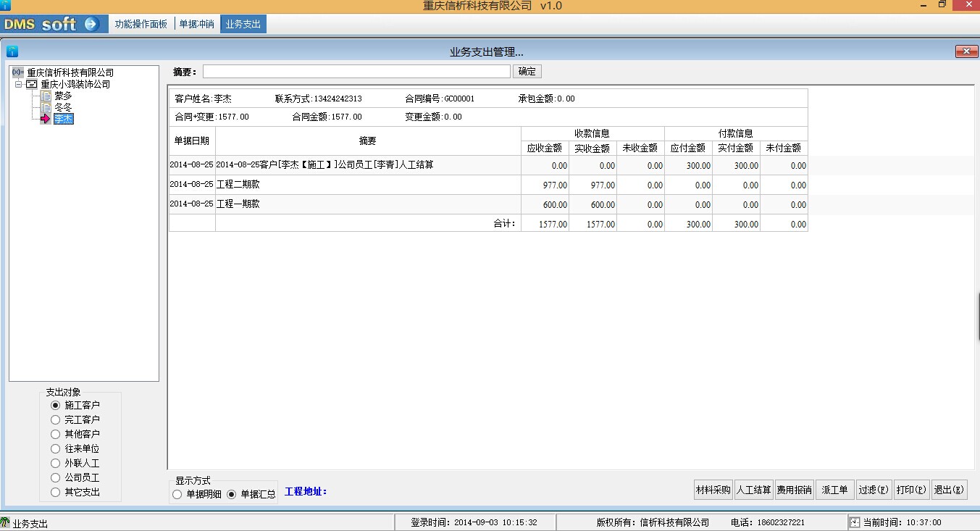The height and width of the screenshot is (531, 980).
Task: Switch to the 业务支出 tab
Action: coord(243,24)
